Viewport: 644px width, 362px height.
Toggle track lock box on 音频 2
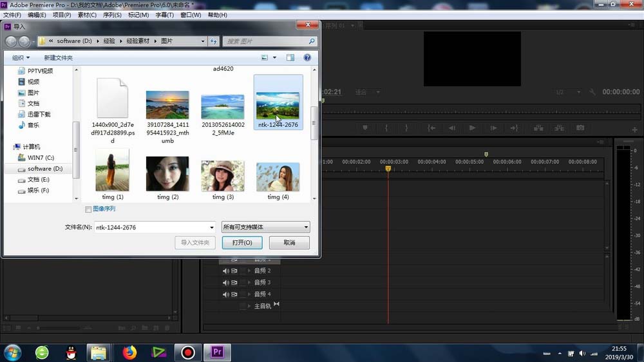[x=243, y=271]
